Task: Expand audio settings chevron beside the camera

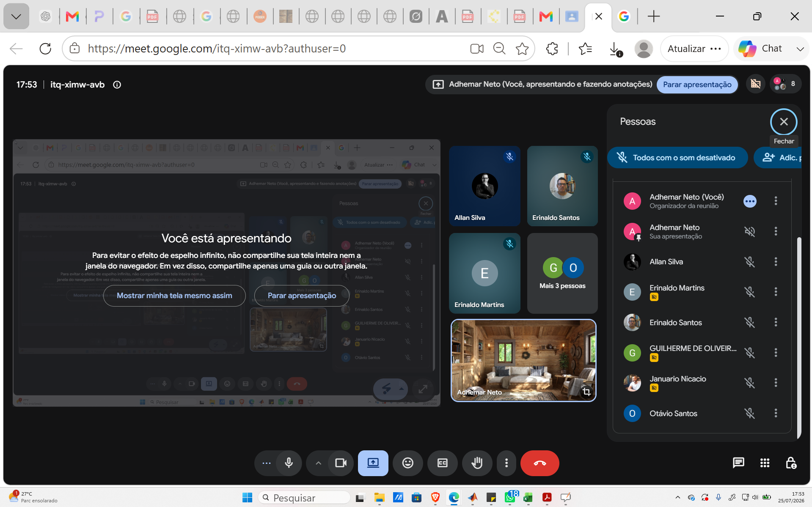Action: pos(318,463)
